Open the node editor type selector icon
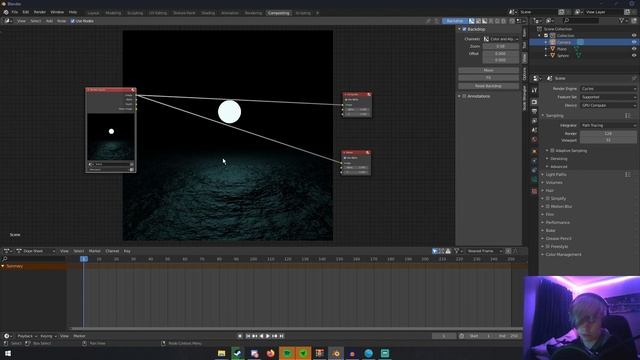640x360 pixels. pyautogui.click(x=8, y=21)
